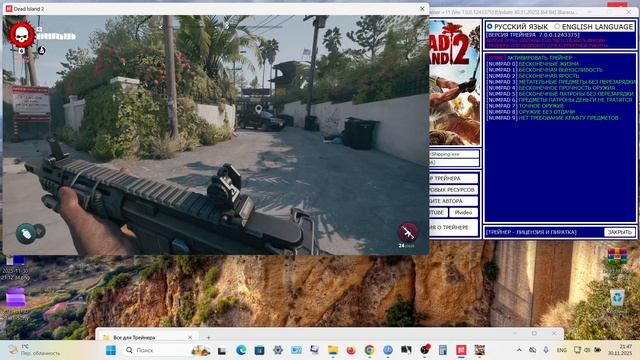Viewport: 640px width, 360px height.
Task: Click the YouTube button beside PIvideo
Action: [438, 213]
